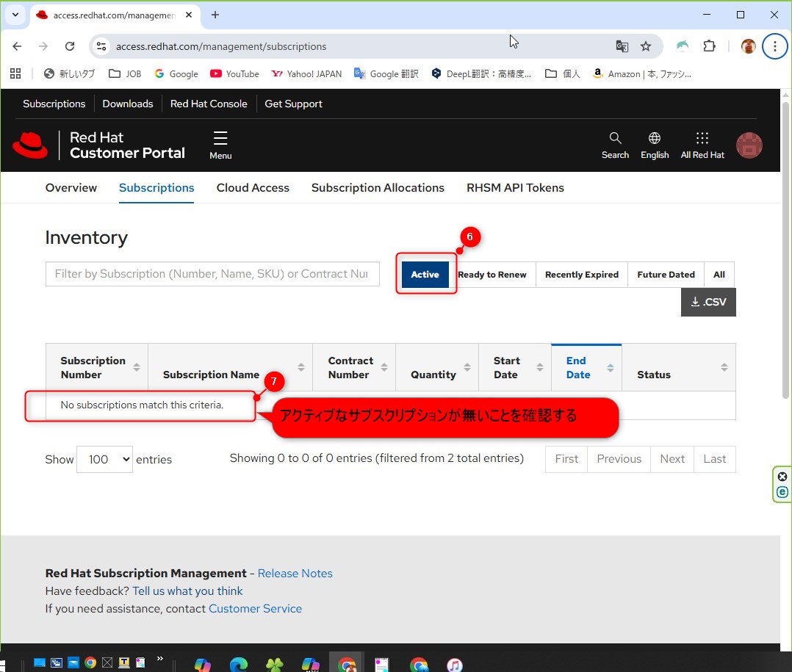
Task: Click the user avatar in portal header
Action: click(749, 145)
